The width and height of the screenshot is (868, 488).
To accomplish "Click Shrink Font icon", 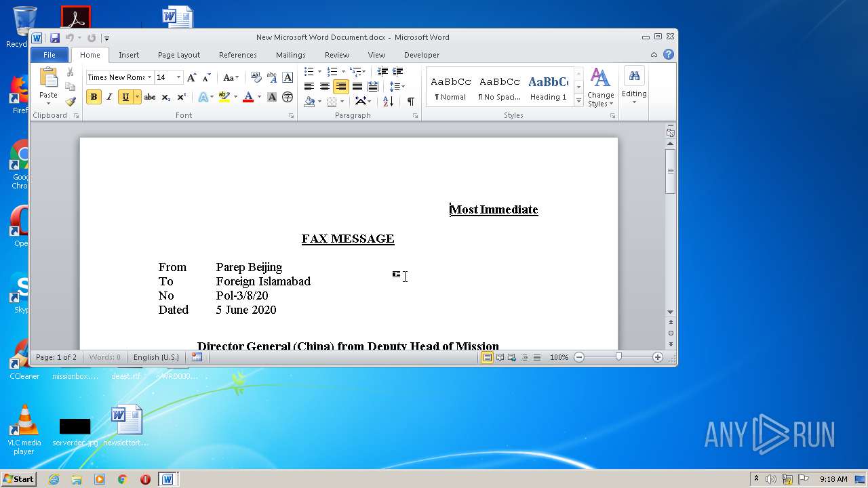I will point(206,77).
